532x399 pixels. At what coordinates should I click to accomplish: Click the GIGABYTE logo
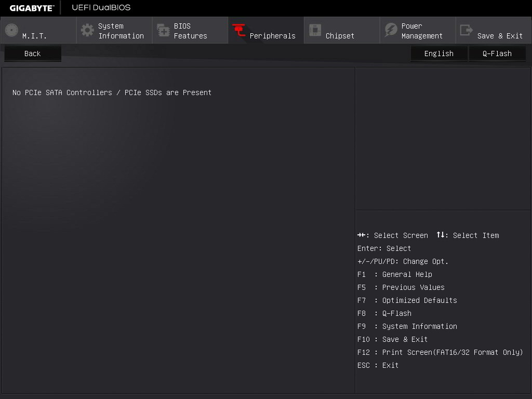pos(32,8)
